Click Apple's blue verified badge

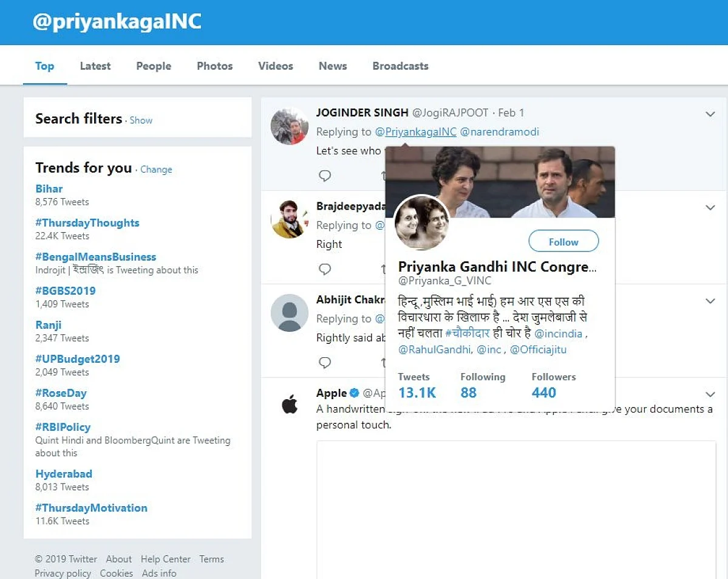pyautogui.click(x=354, y=392)
